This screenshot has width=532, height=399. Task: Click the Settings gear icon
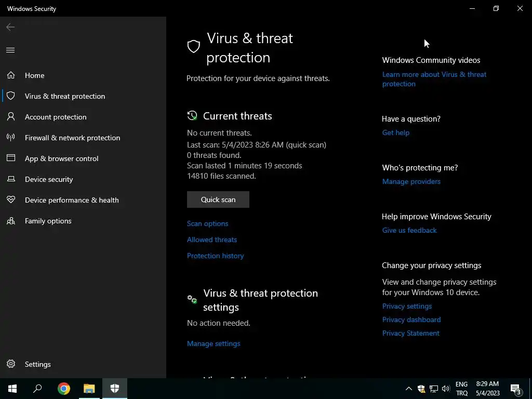point(11,364)
